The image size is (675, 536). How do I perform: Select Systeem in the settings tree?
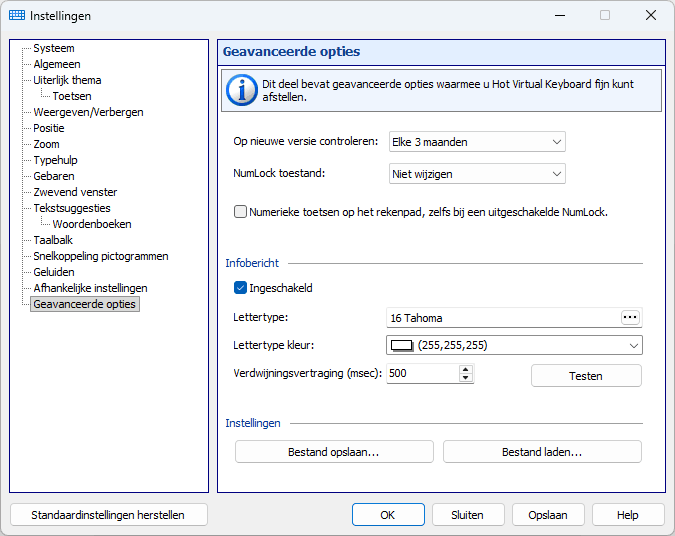pos(54,48)
